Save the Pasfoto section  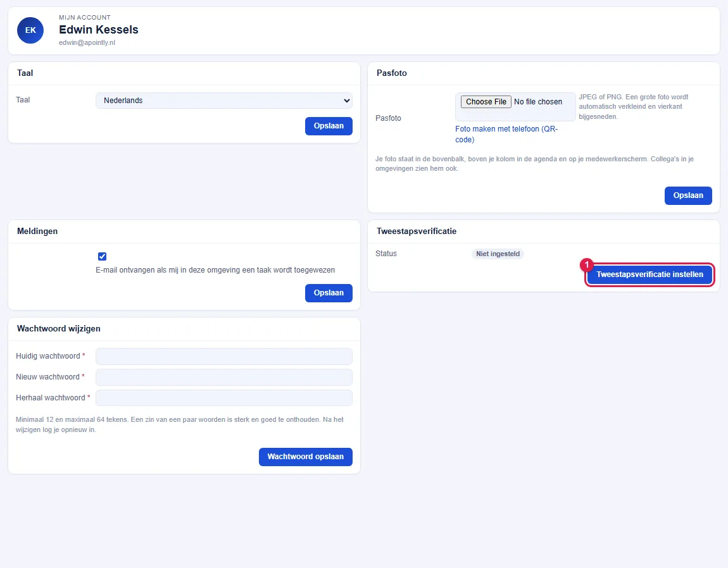pyautogui.click(x=688, y=195)
